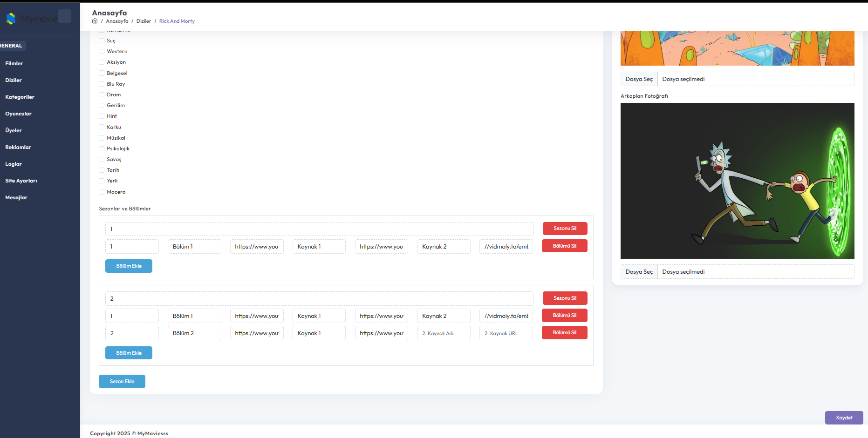Delete season 1 with Sezonu Sil
868x438 pixels.
click(x=565, y=229)
